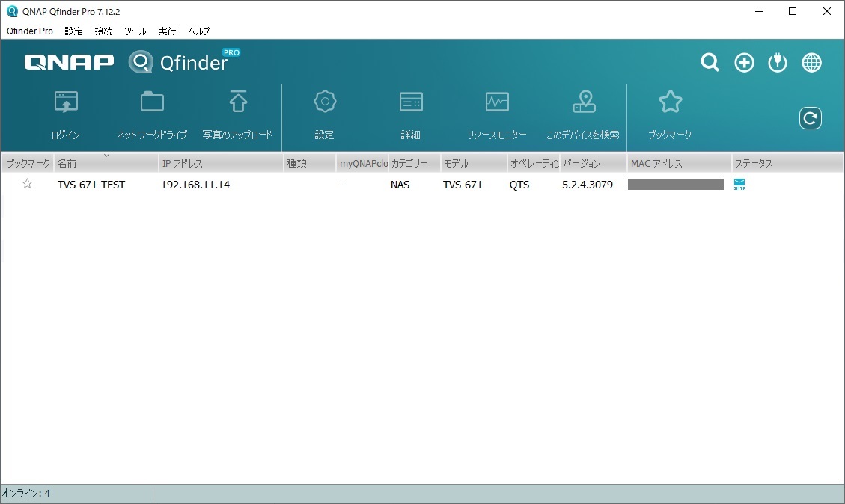The image size is (845, 504).
Task: Sort by カテゴリー column header
Action: coord(414,163)
